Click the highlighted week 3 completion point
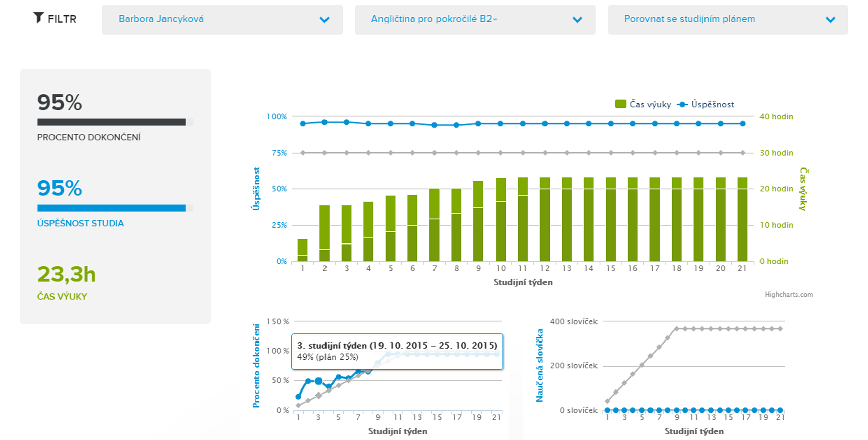This screenshot has width=868, height=440. 318,381
